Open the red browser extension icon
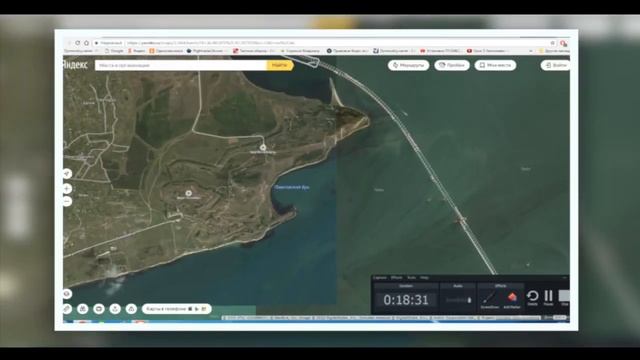The image size is (640, 360). [x=563, y=43]
